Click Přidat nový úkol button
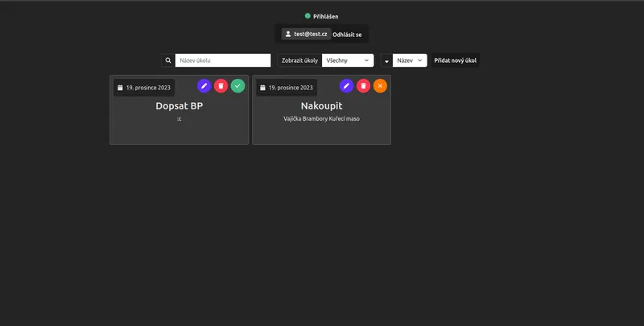This screenshot has height=326, width=644. [x=455, y=60]
